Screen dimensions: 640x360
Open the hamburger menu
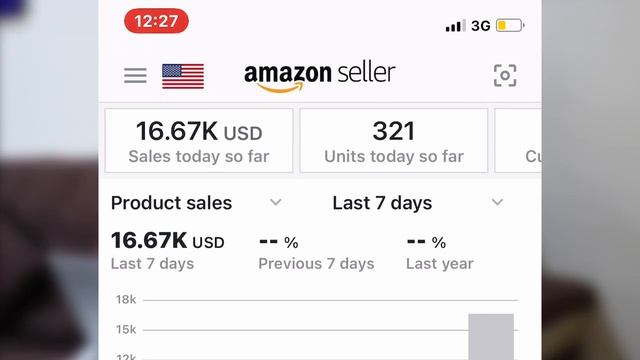click(x=135, y=76)
